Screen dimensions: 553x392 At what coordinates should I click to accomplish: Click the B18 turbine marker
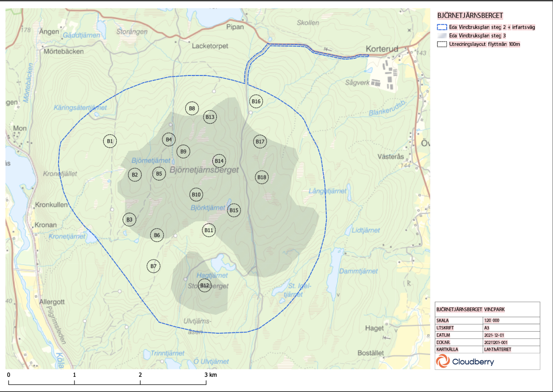(262, 178)
